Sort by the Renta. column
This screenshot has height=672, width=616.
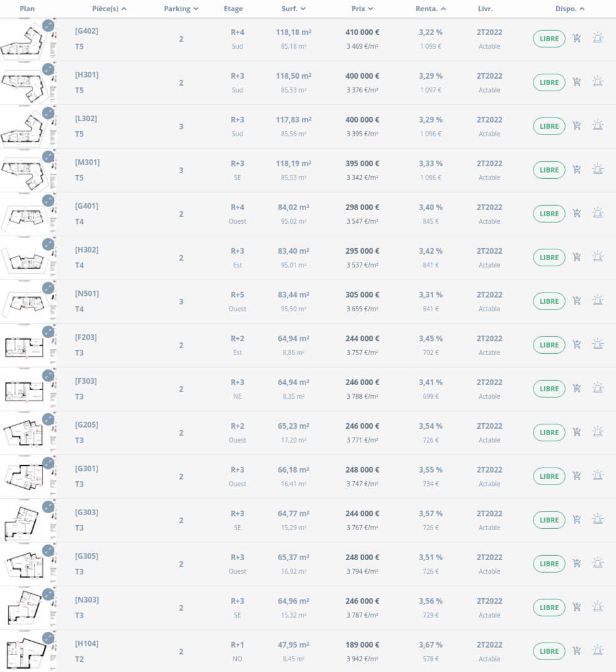pos(431,9)
